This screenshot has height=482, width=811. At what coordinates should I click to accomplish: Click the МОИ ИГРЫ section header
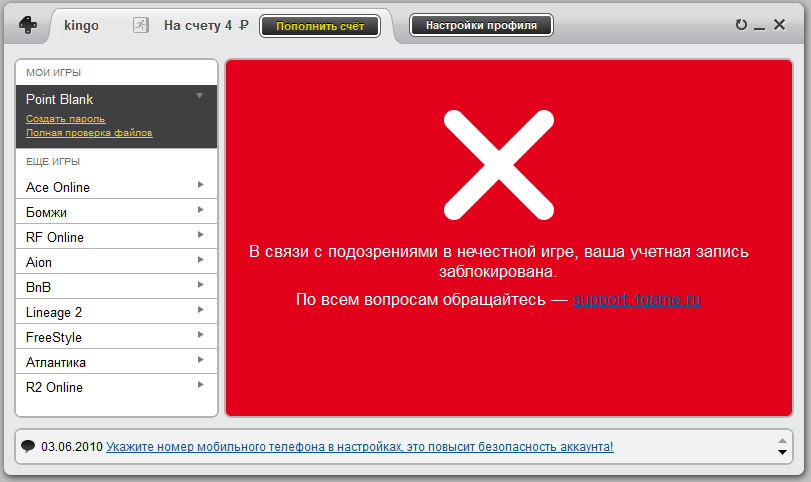pos(53,72)
